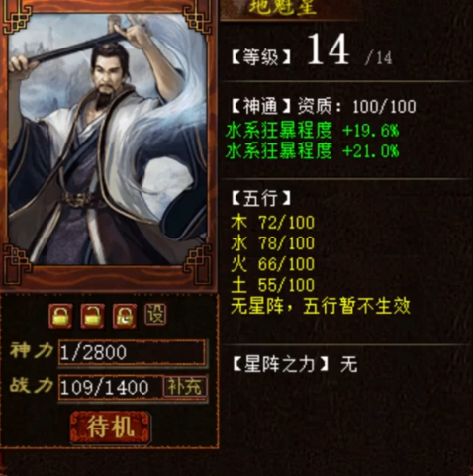Image resolution: width=473 pixels, height=476 pixels.
Task: Click the 水 78/100 element stat
Action: click(x=273, y=243)
